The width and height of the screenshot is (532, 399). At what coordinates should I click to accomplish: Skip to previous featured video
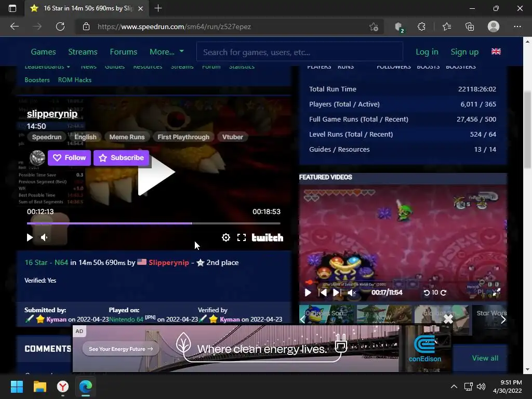pyautogui.click(x=323, y=292)
